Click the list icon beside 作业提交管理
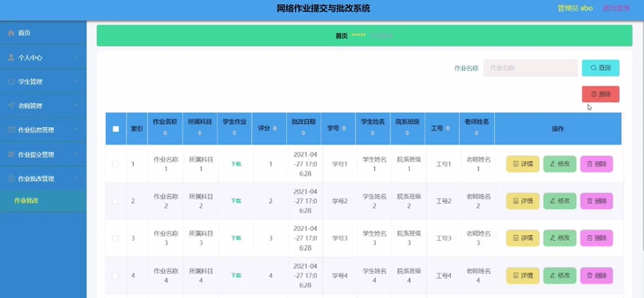The height and width of the screenshot is (298, 644). pos(11,155)
